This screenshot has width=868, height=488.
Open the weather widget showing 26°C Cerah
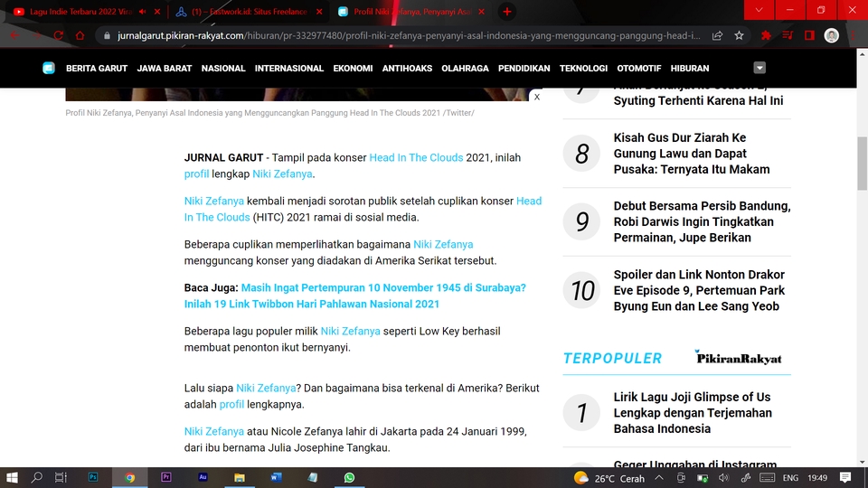pyautogui.click(x=609, y=478)
